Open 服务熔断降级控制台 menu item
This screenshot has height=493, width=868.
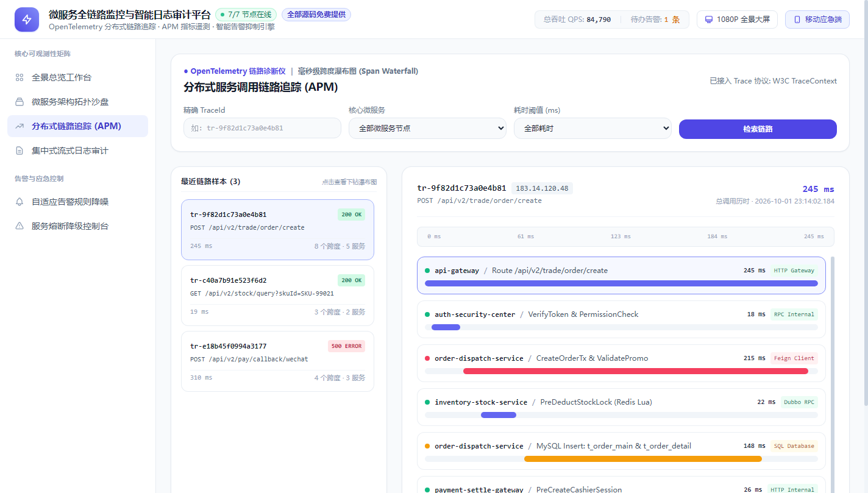click(x=77, y=226)
